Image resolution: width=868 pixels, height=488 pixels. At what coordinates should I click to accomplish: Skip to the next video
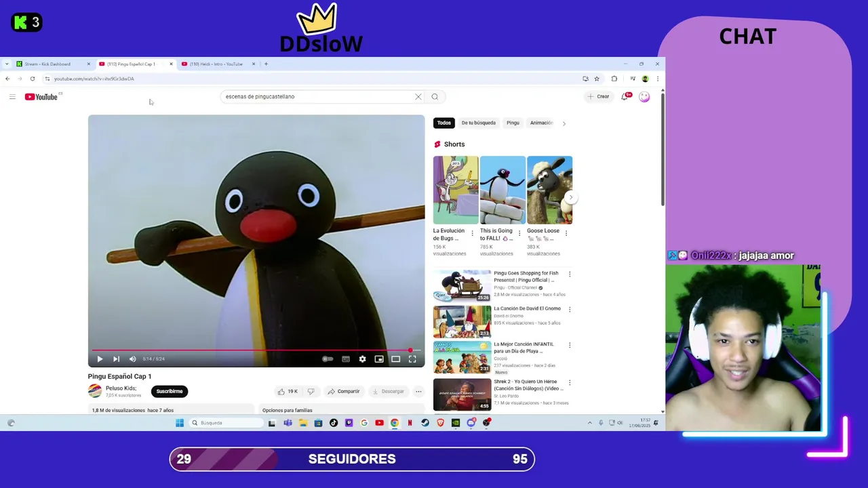click(x=116, y=359)
